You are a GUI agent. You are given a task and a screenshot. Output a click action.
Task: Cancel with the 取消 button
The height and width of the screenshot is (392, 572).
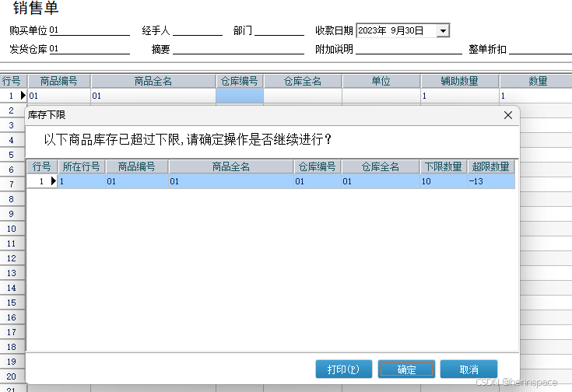[468, 369]
